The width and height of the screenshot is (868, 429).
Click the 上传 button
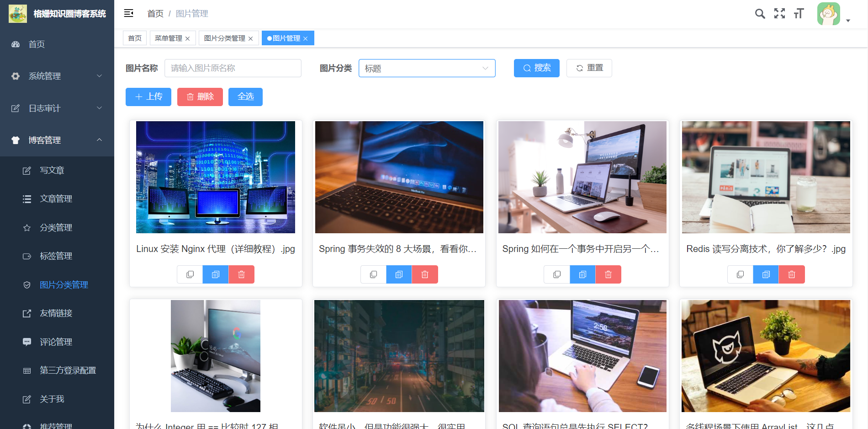148,97
